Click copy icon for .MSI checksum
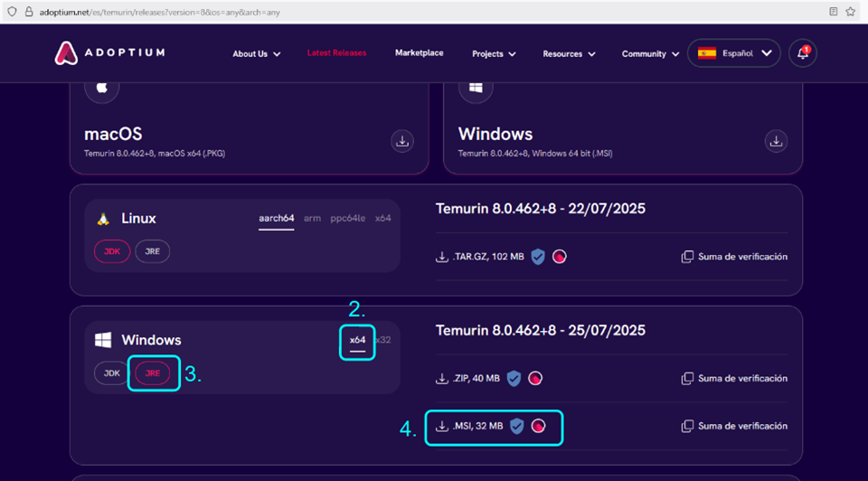The image size is (868, 481). tap(687, 426)
